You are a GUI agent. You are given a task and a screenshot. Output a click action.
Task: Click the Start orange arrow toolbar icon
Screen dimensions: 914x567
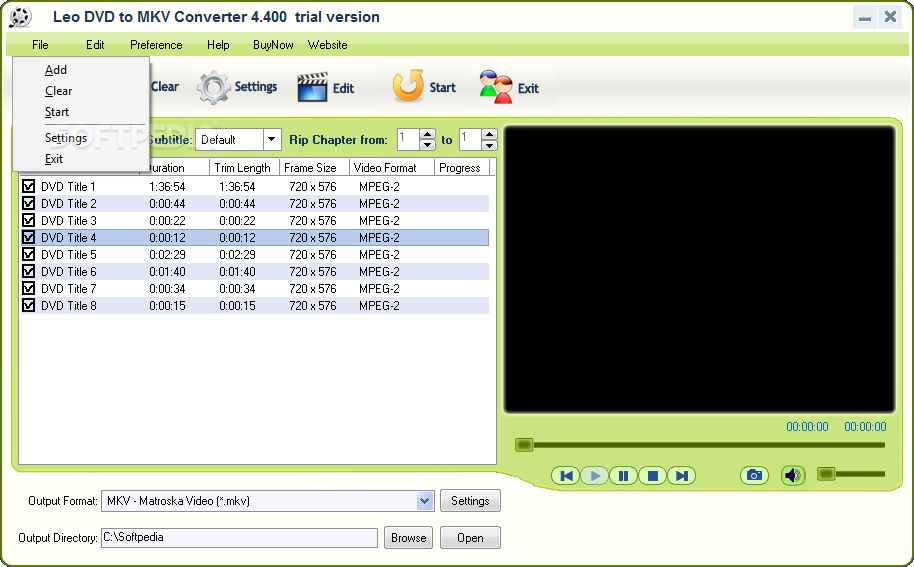407,86
